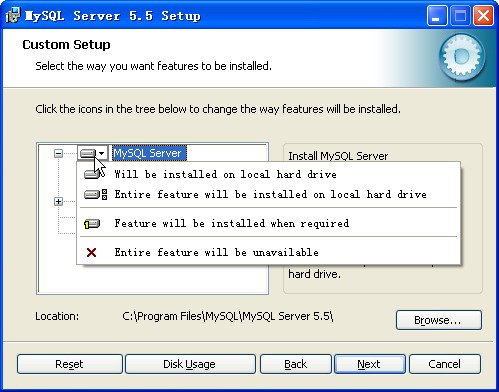Click the install-when-required drive icon
Image resolution: width=499 pixels, height=392 pixels.
click(92, 224)
